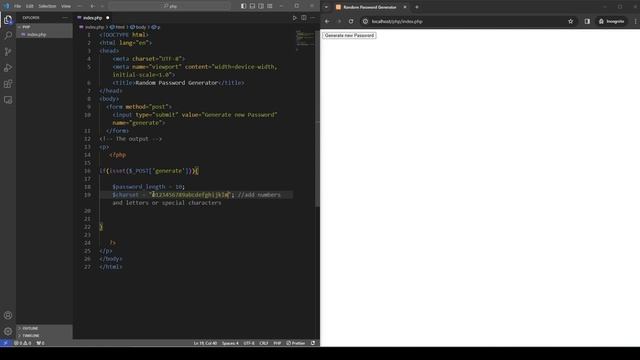Click the Prettier status bar item
Image resolution: width=640 pixels, height=360 pixels.
pos(296,343)
